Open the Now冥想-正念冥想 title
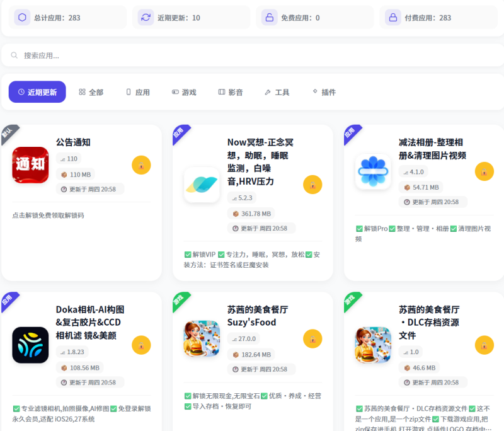The width and height of the screenshot is (504, 431). (260, 162)
